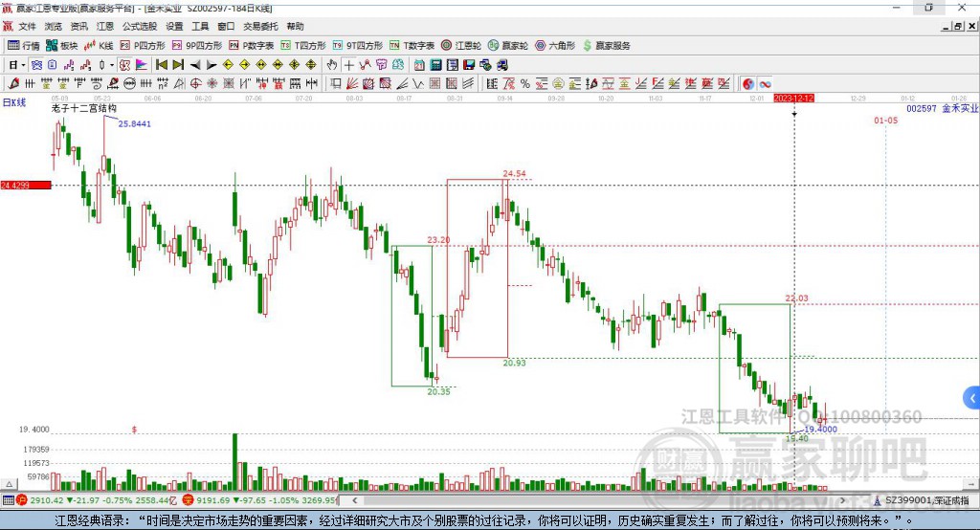Click the 25.8441 high price label
Image resolution: width=980 pixels, height=530 pixels.
[134, 123]
